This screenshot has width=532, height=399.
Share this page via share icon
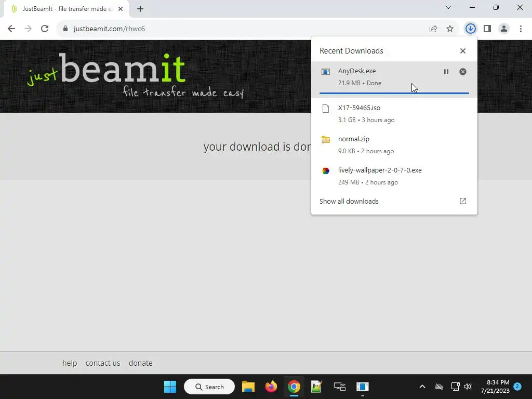click(433, 29)
